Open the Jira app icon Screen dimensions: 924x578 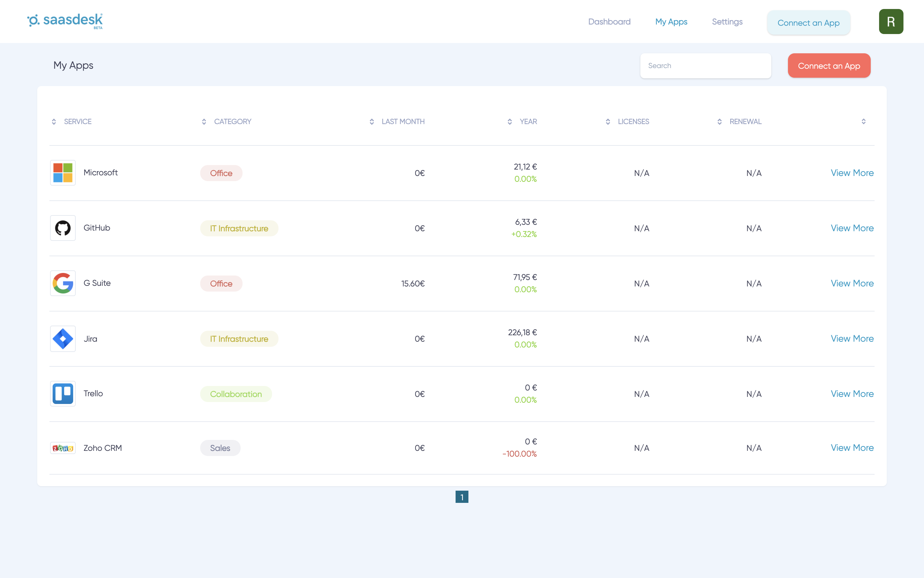point(63,339)
